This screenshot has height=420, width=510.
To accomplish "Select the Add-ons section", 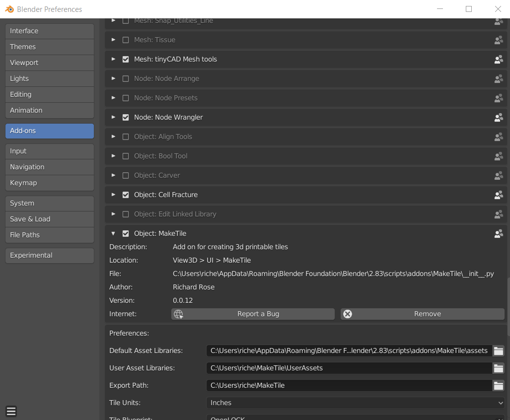I will (50, 131).
